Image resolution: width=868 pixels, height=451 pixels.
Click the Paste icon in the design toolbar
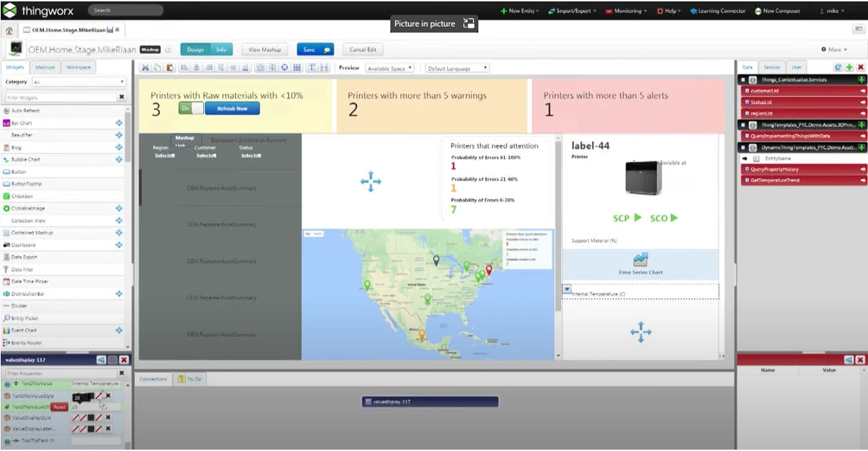tap(170, 67)
